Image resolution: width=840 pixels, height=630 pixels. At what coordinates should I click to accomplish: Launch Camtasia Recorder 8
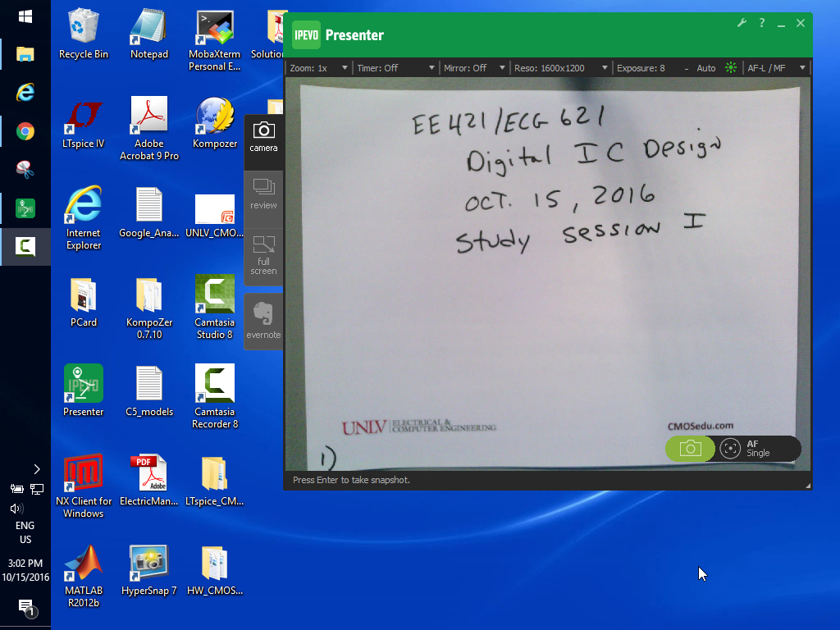tap(214, 396)
